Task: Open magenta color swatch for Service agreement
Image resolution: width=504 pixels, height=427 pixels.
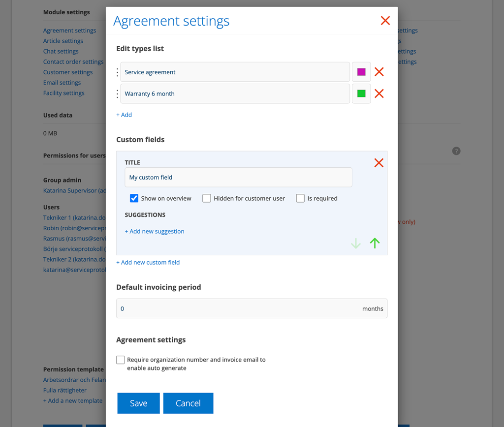Action: (x=361, y=72)
